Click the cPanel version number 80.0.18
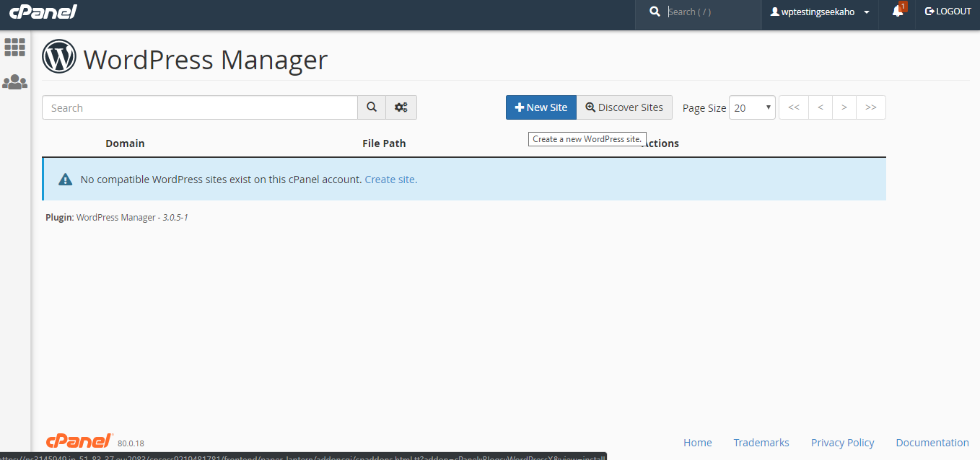This screenshot has height=460, width=980. pyautogui.click(x=131, y=443)
